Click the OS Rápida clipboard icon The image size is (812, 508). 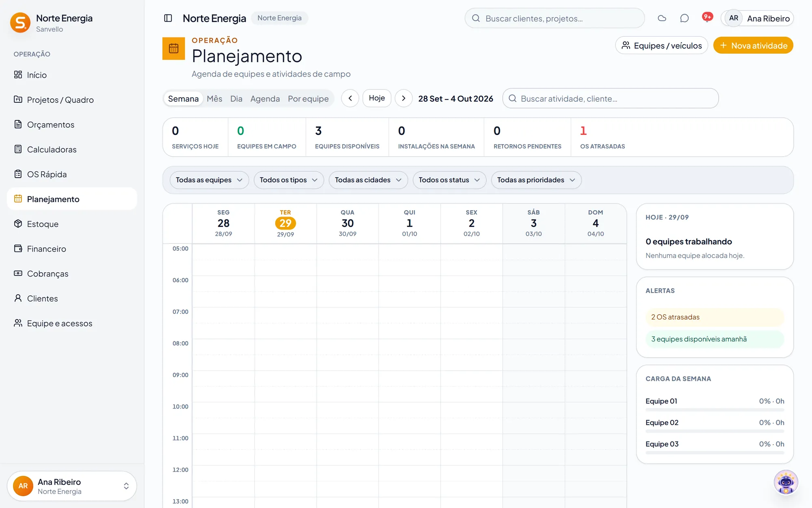click(18, 174)
